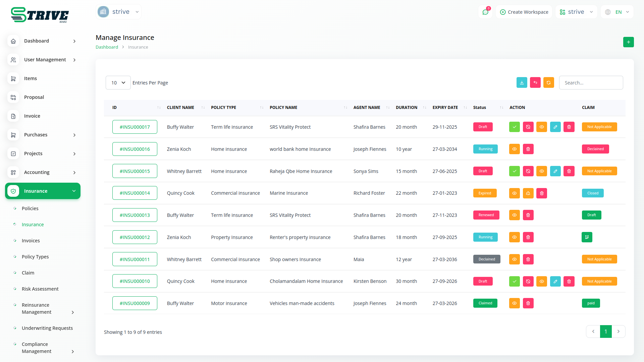The height and width of the screenshot is (362, 644).
Task: Click the Search input field
Action: (591, 83)
